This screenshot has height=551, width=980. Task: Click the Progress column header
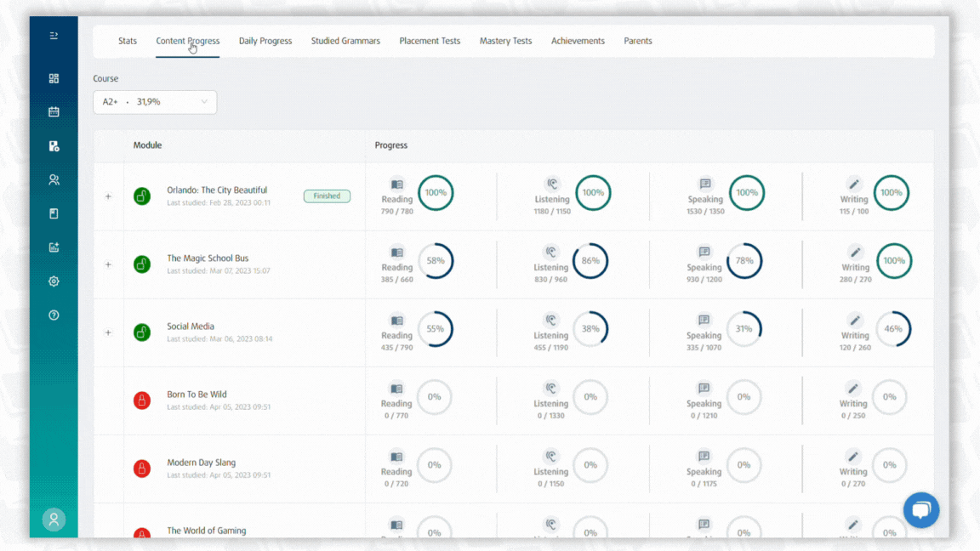(391, 145)
